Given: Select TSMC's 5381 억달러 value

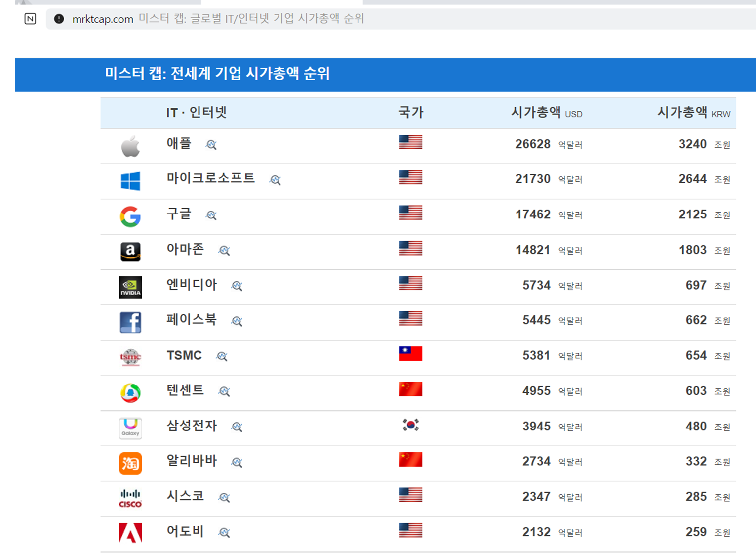Looking at the screenshot, I should tap(553, 356).
